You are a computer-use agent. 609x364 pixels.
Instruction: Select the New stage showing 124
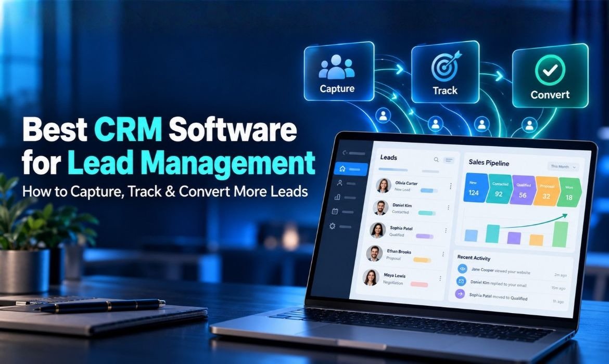click(476, 188)
